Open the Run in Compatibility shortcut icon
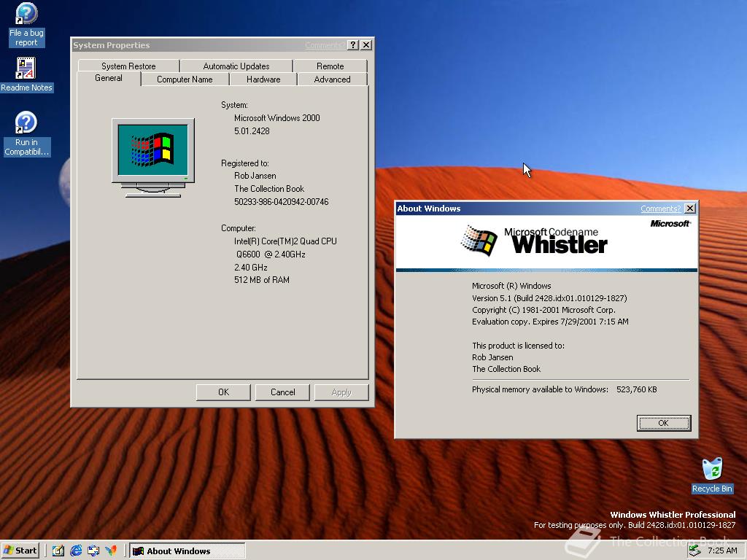747x560 pixels. (x=26, y=133)
